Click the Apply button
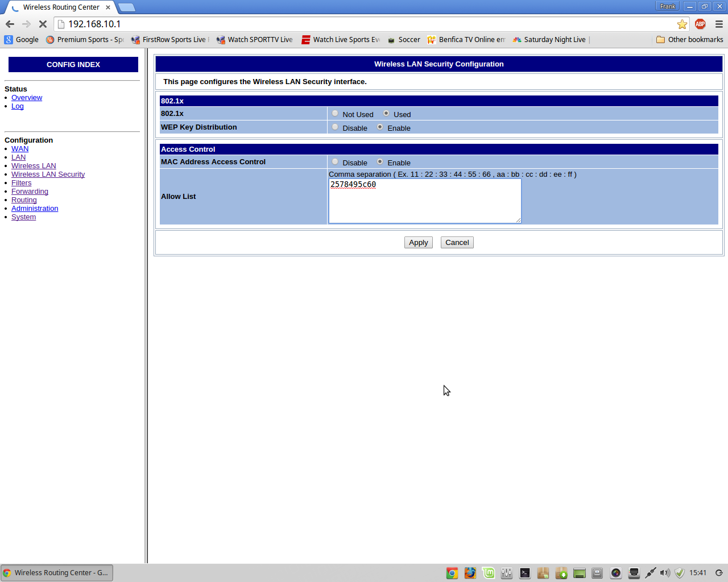Screen dimensions: 728x582 pos(419,243)
